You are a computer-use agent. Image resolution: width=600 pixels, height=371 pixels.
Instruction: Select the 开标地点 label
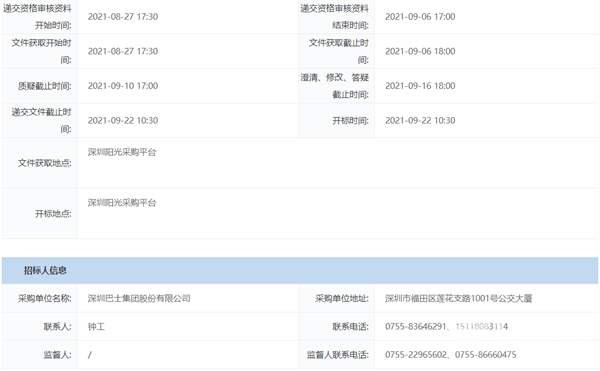click(53, 214)
